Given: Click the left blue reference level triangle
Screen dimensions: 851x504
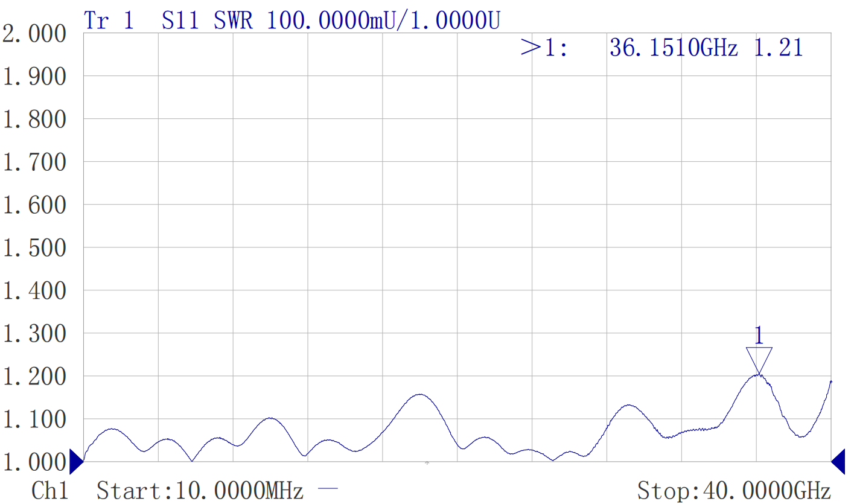Looking at the screenshot, I should (76, 462).
